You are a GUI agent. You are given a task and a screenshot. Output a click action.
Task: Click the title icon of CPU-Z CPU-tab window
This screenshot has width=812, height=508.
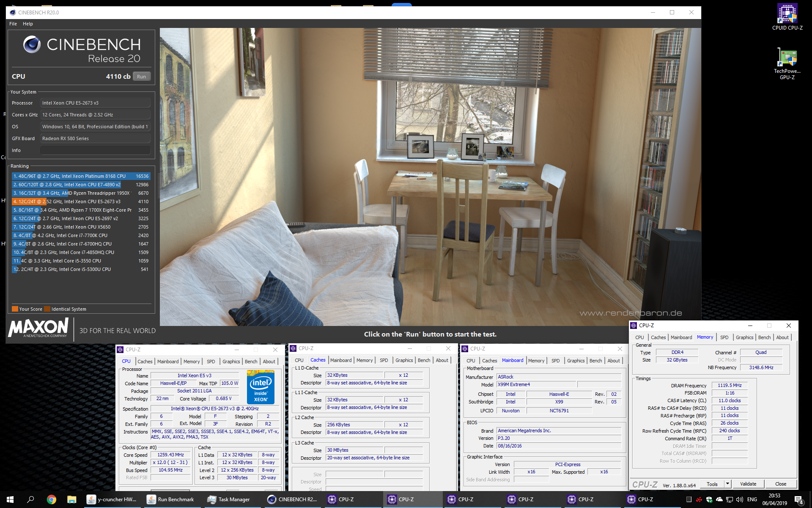click(120, 350)
